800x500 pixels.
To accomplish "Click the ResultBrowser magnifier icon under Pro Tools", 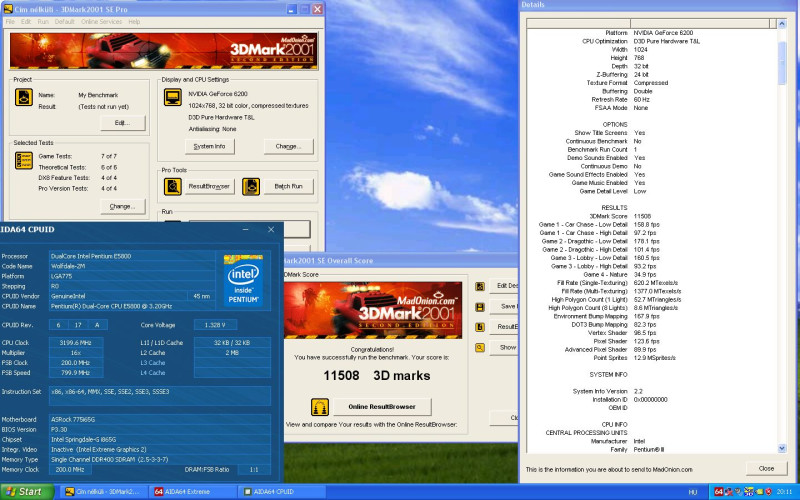I will coord(172,187).
